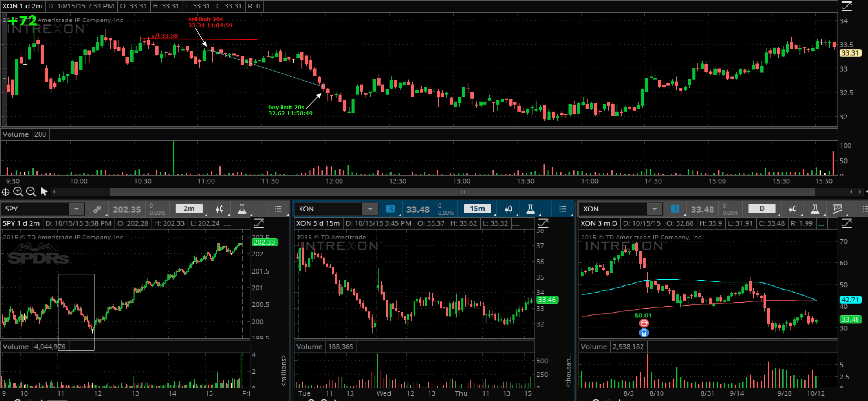Click the 's/l 33.58' stop line label

[x=165, y=36]
